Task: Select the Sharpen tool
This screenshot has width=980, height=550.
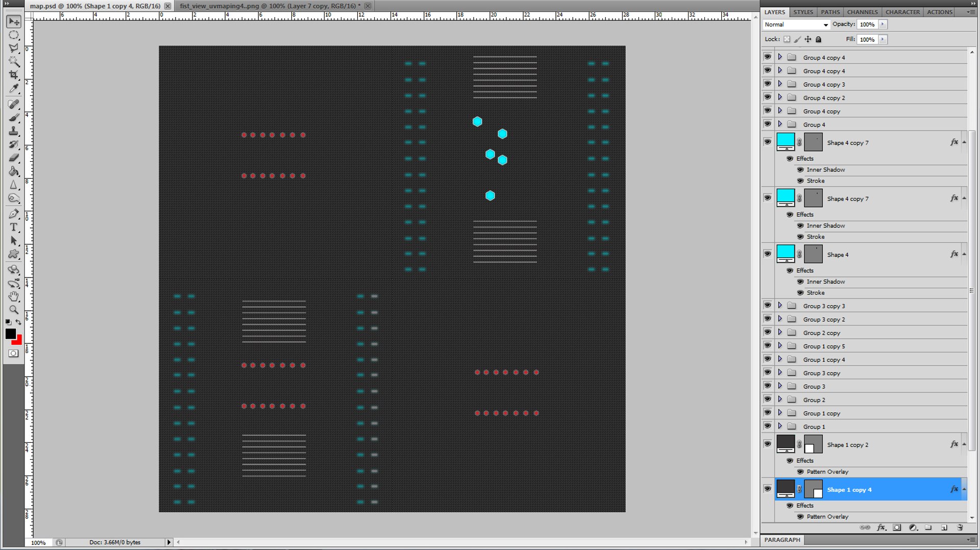Action: tap(14, 185)
